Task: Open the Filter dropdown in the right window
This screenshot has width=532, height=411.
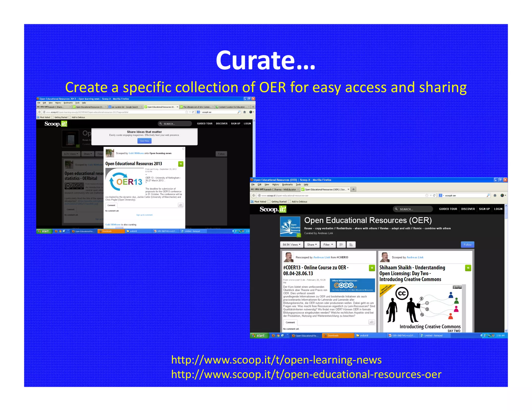Action: (328, 244)
